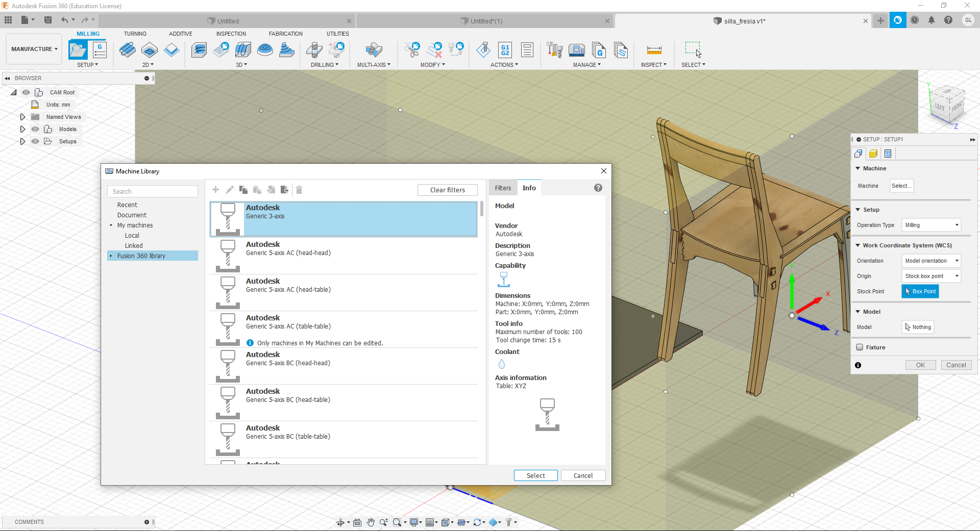
Task: Click the Edit machine pencil icon
Action: click(x=230, y=190)
